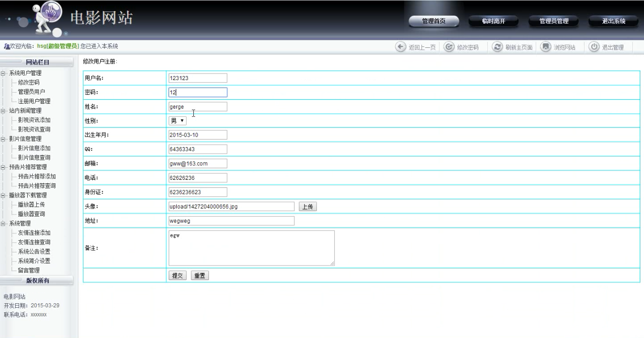644x338 pixels.
Task: Click the refresh icon for 刷新主页面
Action: 498,47
